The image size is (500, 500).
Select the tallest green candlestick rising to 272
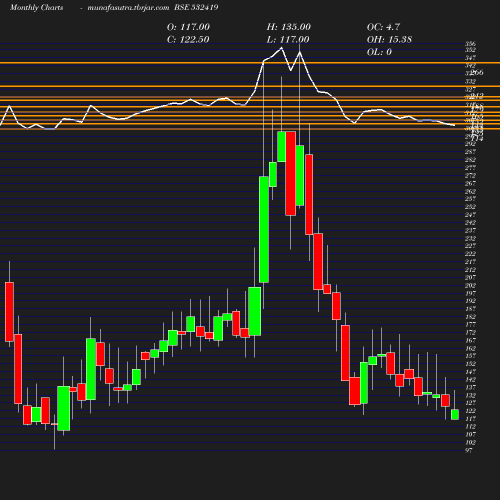(264, 229)
